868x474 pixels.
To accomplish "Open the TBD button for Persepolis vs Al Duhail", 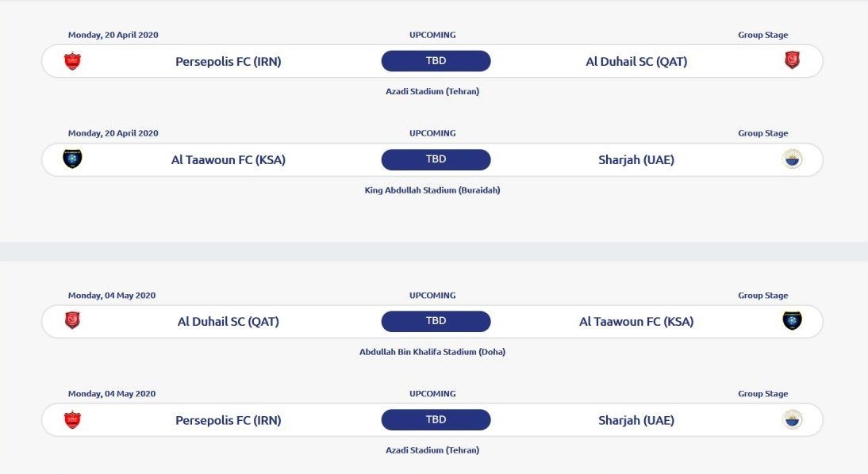I will (x=436, y=60).
